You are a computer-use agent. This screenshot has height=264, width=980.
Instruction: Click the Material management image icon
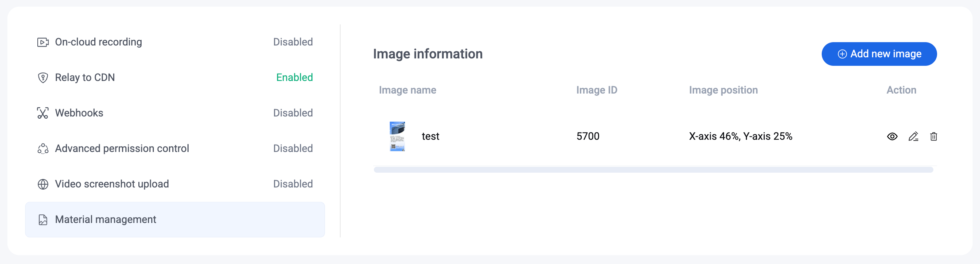(43, 220)
